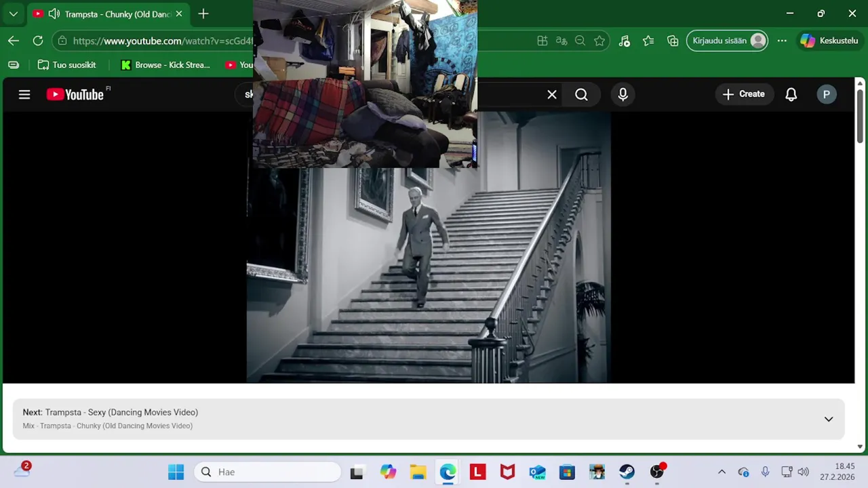Open the tab search dropdown arrow
Screen dimensions: 868x488
[x=13, y=14]
